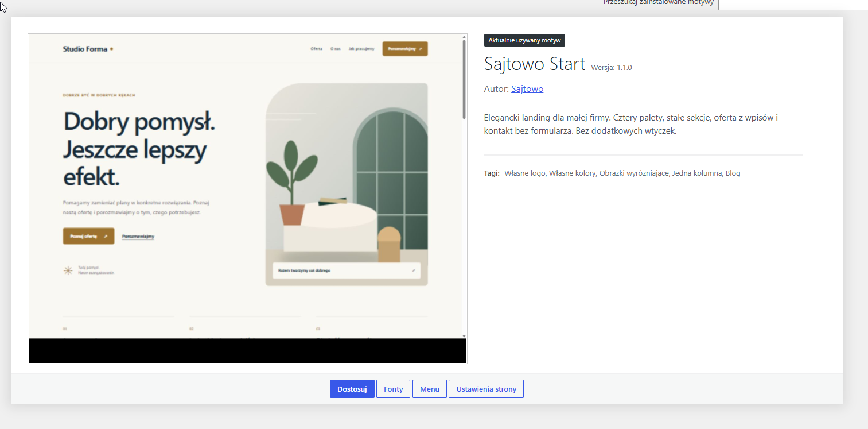Click the asterisk icon beside Twój pomysł
Screen dimensions: 868x429
(68, 270)
